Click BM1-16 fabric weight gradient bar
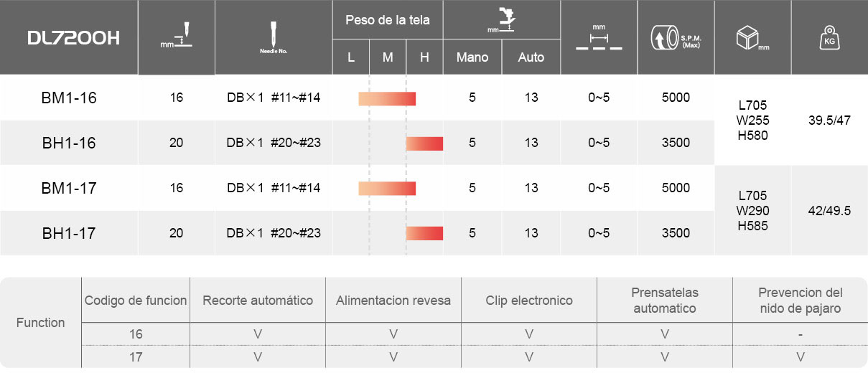The image size is (868, 373). 387,98
